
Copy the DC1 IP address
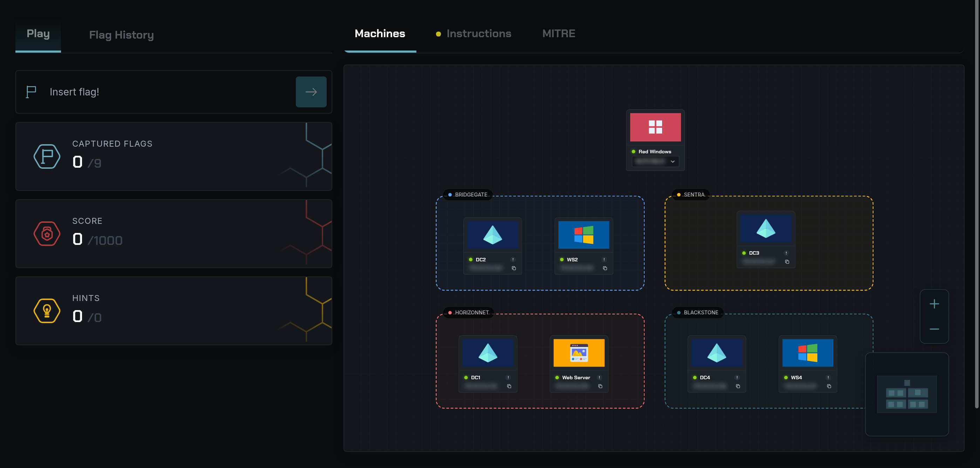click(x=509, y=387)
